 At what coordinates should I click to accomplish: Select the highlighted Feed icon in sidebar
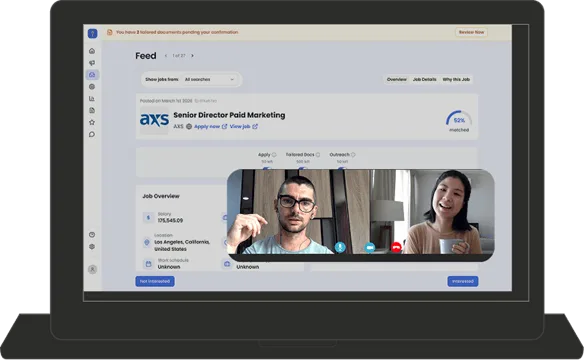tap(92, 75)
